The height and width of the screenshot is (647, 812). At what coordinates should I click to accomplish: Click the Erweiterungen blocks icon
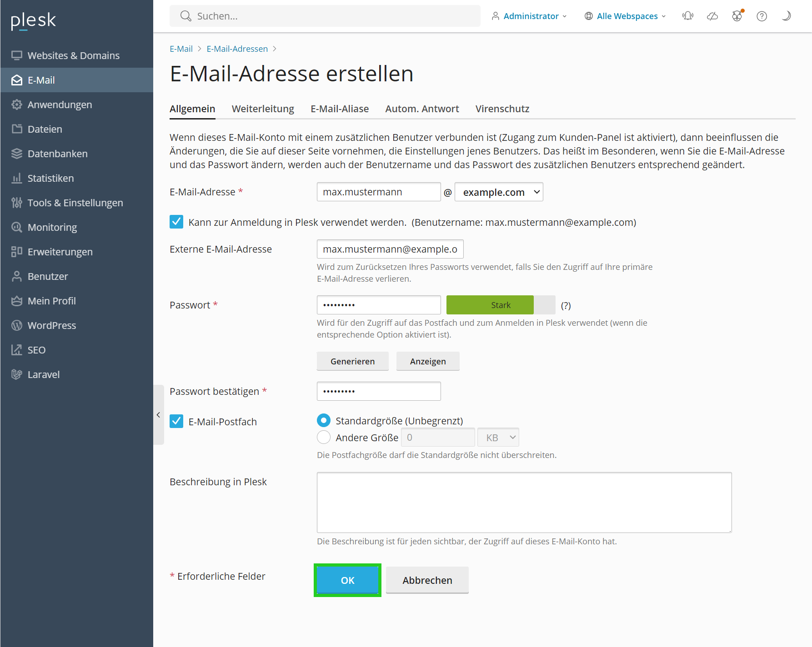point(17,252)
